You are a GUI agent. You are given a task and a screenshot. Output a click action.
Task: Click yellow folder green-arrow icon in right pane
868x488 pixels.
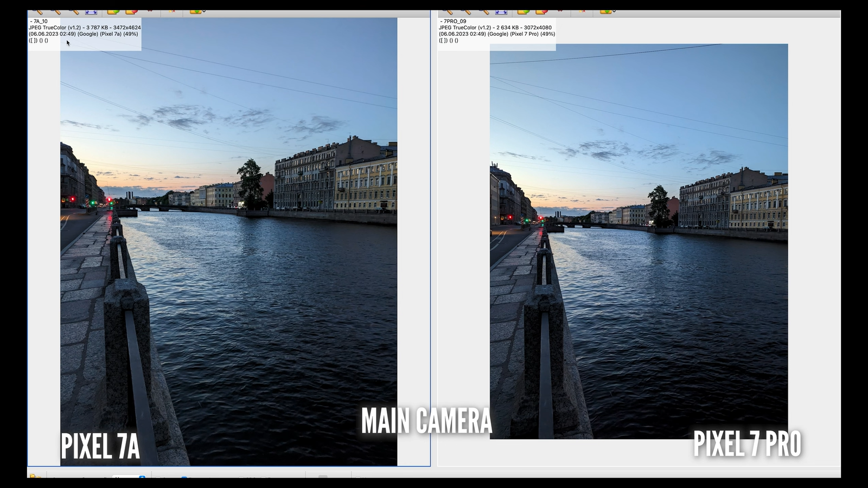[523, 11]
